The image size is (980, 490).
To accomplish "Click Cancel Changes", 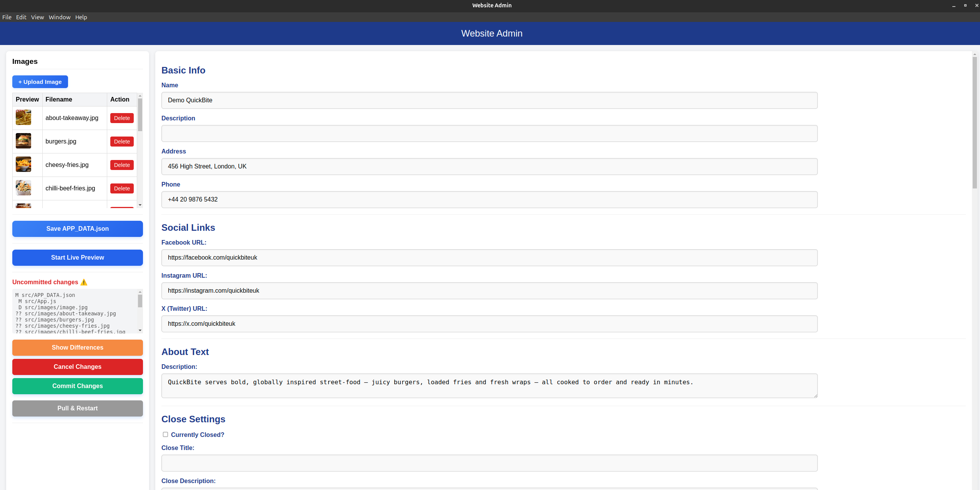I will [77, 367].
